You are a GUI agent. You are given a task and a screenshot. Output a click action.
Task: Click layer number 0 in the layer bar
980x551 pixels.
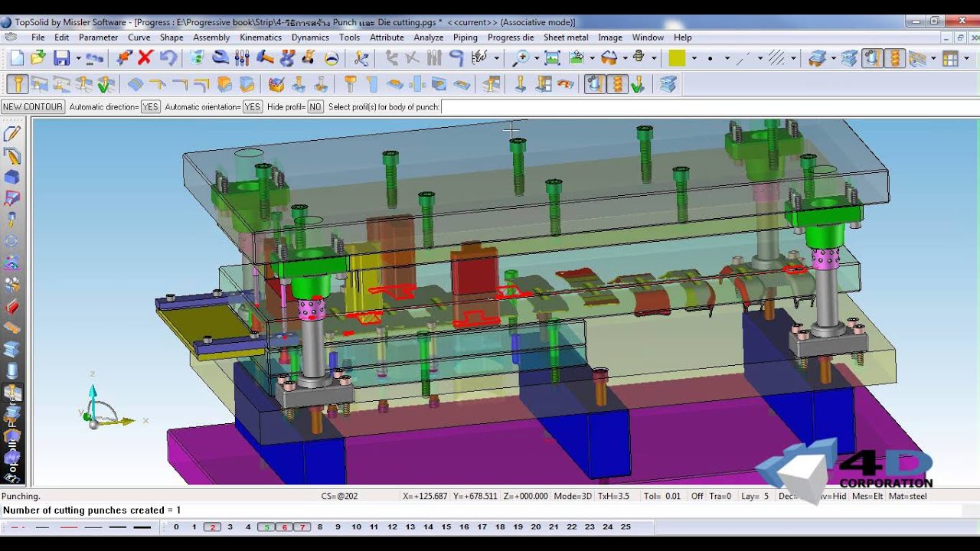click(x=176, y=527)
